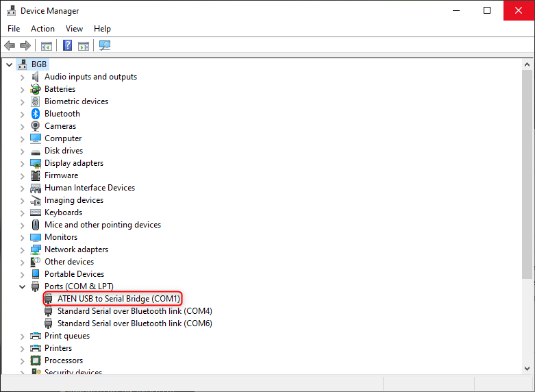The image size is (535, 392).
Task: Expand the Other devices chevron
Action: pos(22,262)
